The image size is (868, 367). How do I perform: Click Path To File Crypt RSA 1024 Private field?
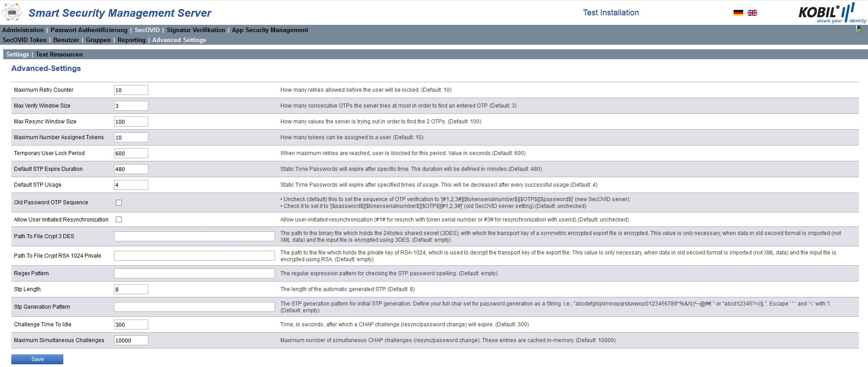click(194, 256)
